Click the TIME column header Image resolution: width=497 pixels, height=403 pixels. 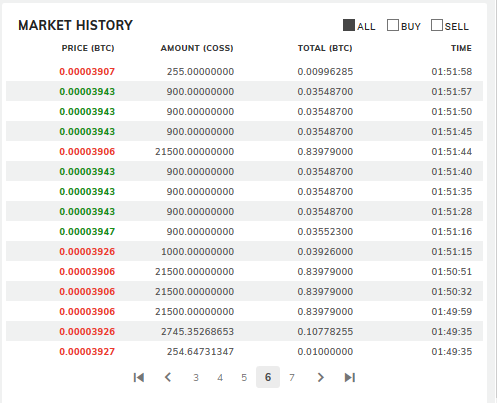[x=461, y=48]
